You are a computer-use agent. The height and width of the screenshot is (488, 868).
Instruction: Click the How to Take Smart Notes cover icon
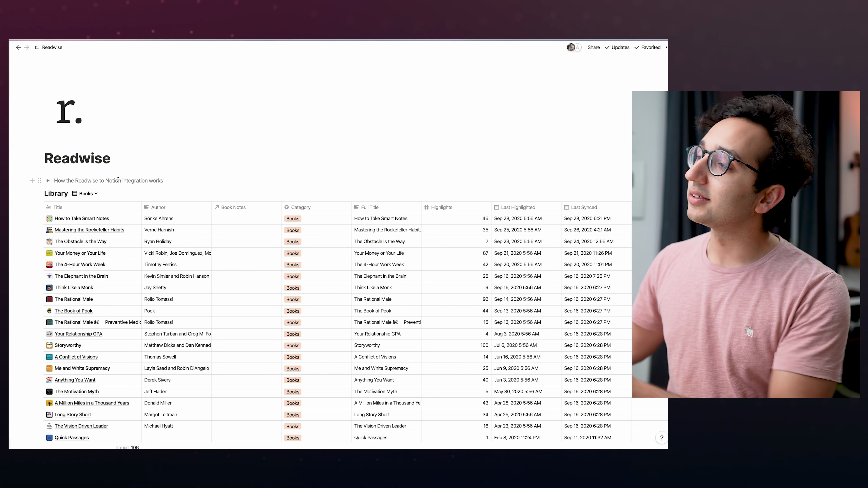49,218
